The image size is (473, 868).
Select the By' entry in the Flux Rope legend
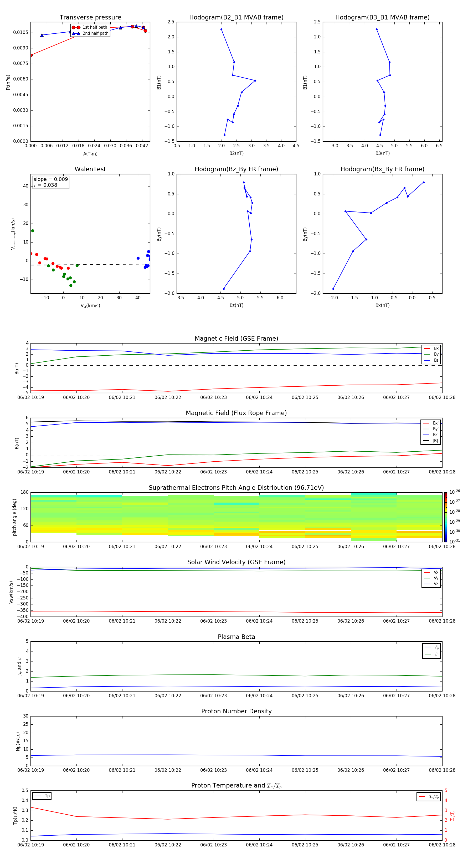(x=431, y=429)
